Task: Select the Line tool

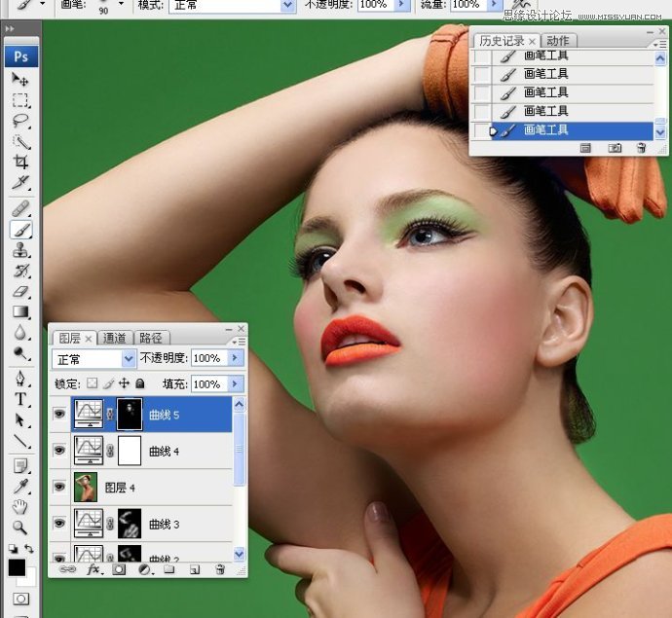Action: [19, 440]
